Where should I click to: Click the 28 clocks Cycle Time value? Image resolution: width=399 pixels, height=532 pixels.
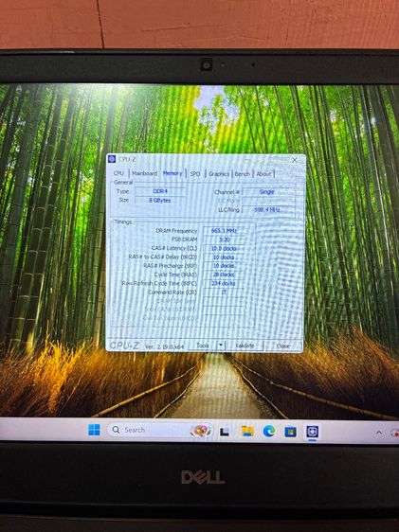click(224, 275)
